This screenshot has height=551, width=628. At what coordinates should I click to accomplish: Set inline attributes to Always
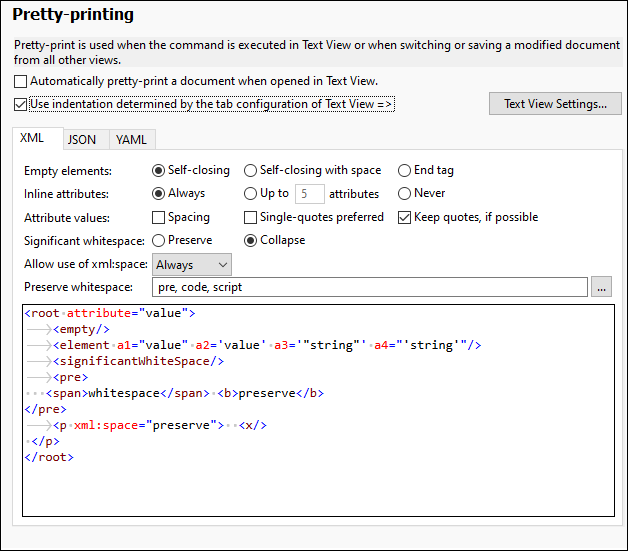(158, 193)
